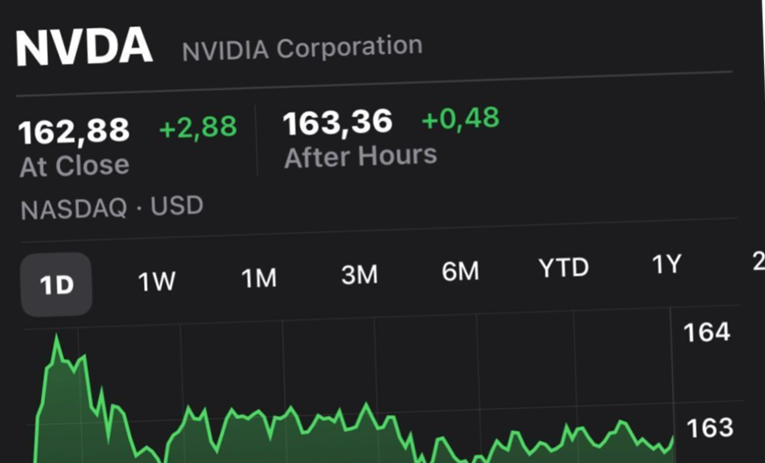Choose the 3M time range

(x=359, y=275)
